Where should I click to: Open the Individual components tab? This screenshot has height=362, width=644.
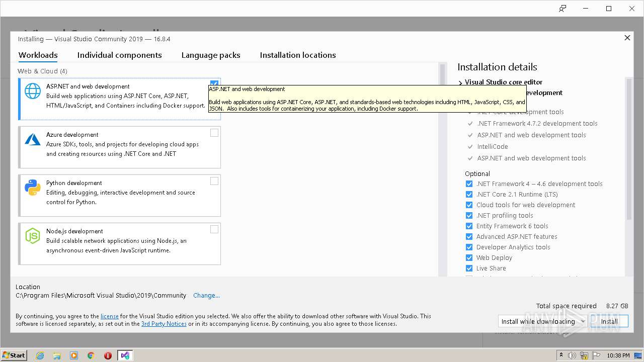click(x=120, y=55)
